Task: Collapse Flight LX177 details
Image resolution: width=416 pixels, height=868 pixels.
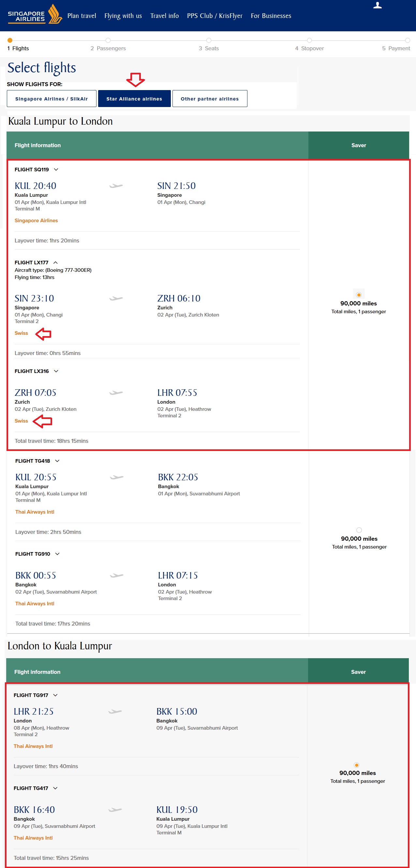Action: pyautogui.click(x=55, y=262)
